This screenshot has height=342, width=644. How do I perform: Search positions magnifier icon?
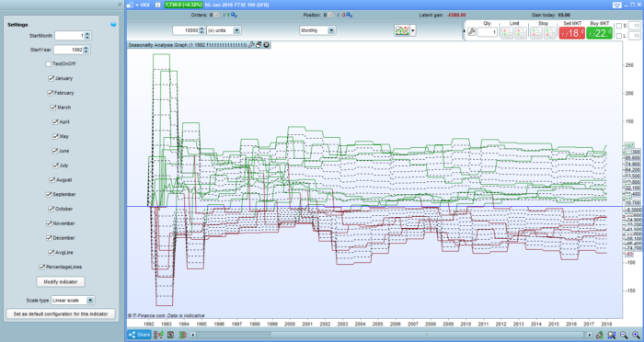pyautogui.click(x=349, y=16)
